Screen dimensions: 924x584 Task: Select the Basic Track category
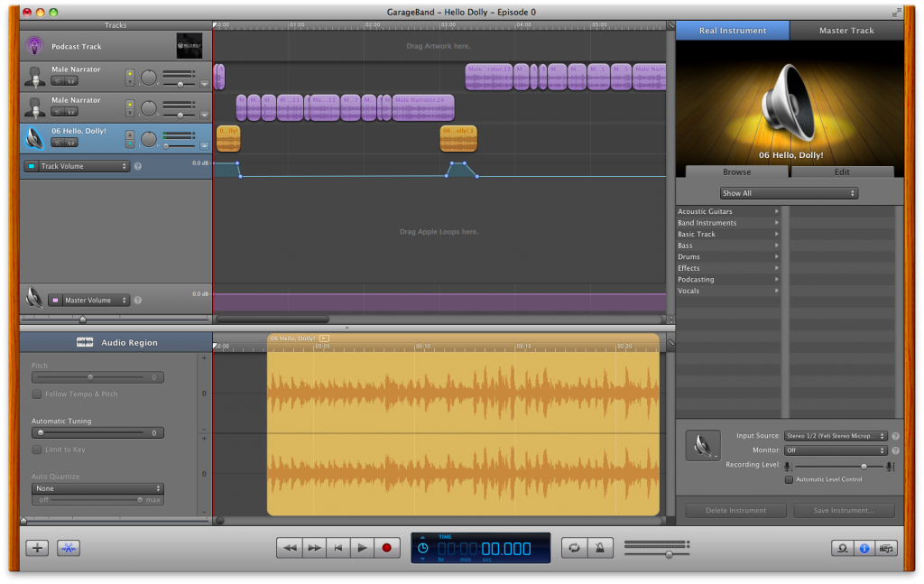[x=728, y=234]
